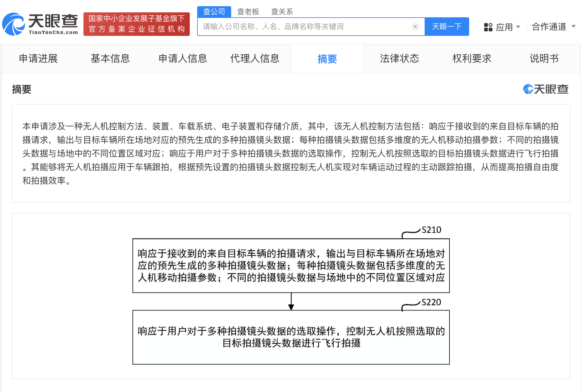581x392 pixels.
Task: Click the red 国家中小企业发展子基金 banner
Action: (x=136, y=24)
